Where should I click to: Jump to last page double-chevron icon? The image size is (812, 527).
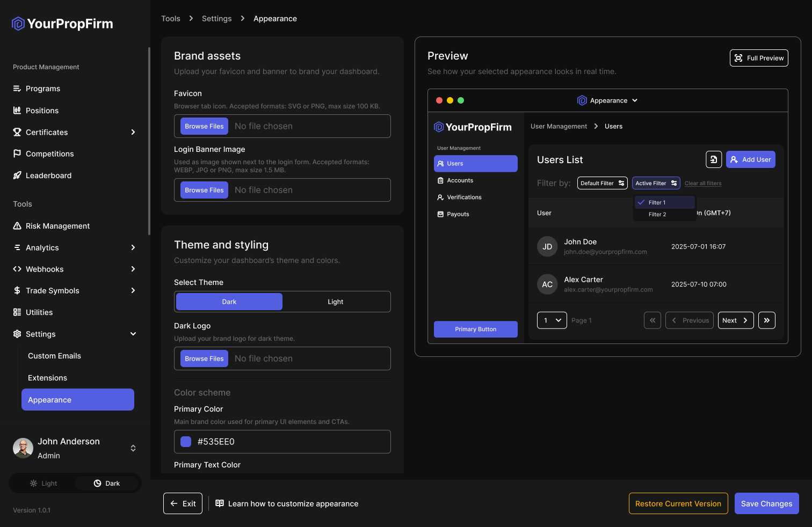click(766, 320)
